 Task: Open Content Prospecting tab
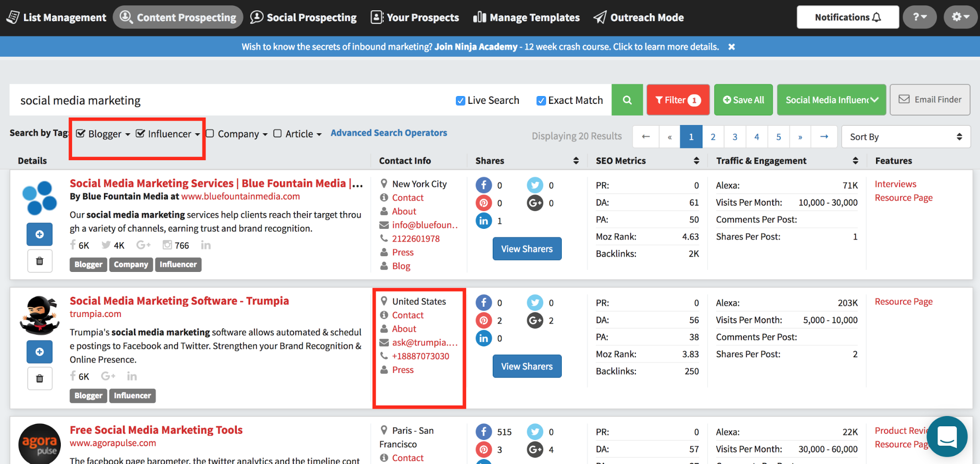tap(178, 17)
